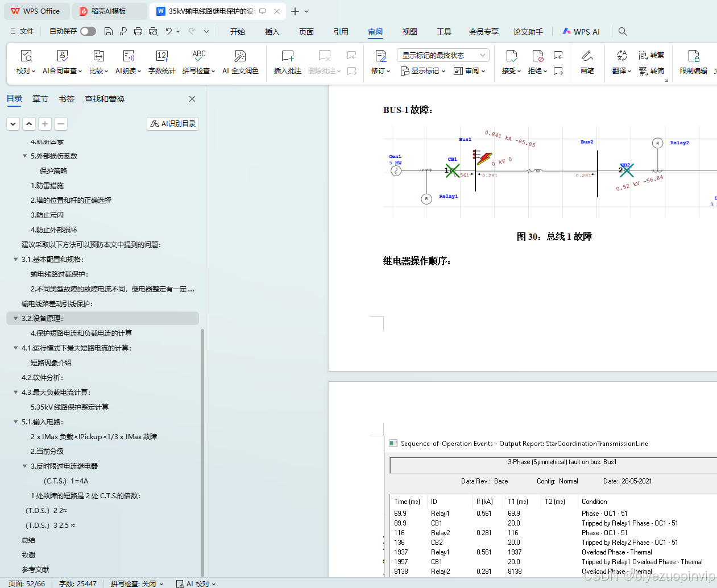717x588 pixels.
Task: Open the 审阅 pane dropdown in ribbon
Action: pyautogui.click(x=470, y=71)
